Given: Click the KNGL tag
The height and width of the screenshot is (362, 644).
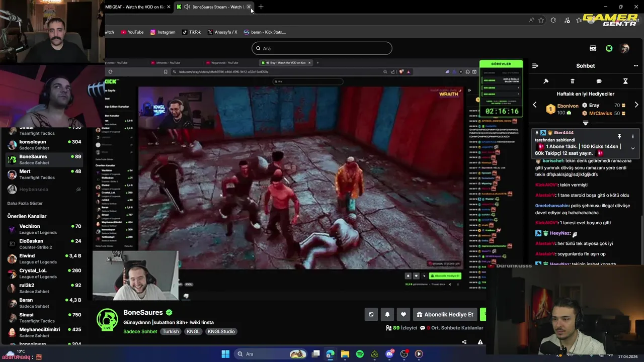Looking at the screenshot, I should (193, 331).
